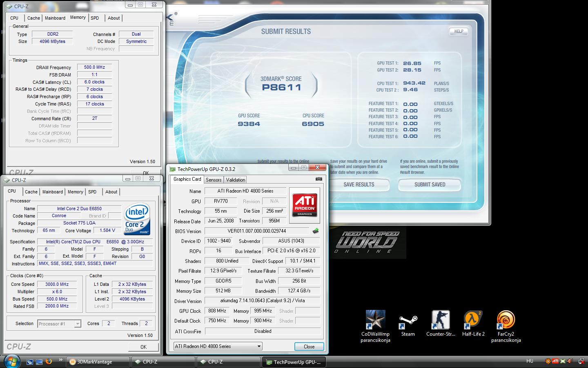Click Close button in GPU-Z

click(309, 346)
